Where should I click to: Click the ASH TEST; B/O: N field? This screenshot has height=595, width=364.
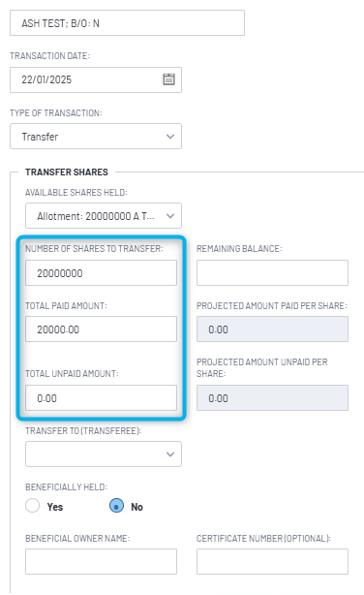[x=127, y=23]
